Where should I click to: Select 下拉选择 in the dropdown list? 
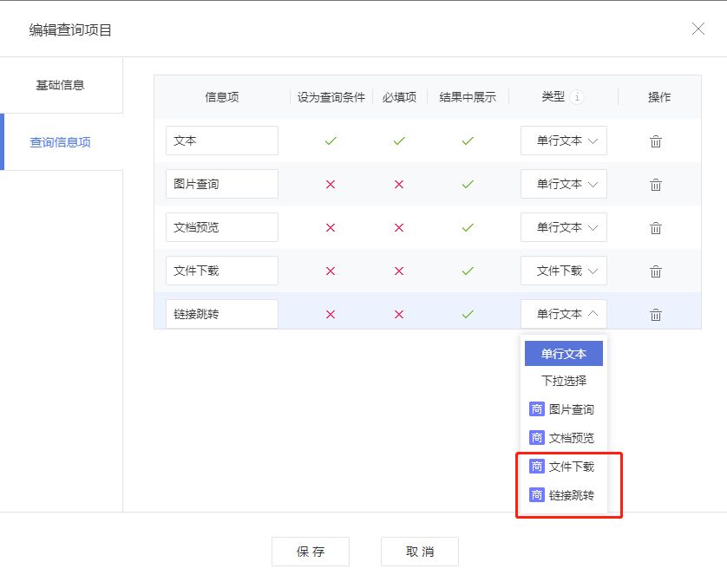[x=564, y=381]
